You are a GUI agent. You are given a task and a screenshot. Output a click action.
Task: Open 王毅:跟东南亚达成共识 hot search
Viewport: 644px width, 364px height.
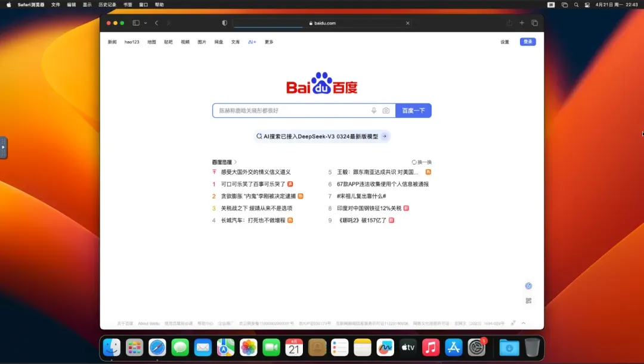coord(377,172)
